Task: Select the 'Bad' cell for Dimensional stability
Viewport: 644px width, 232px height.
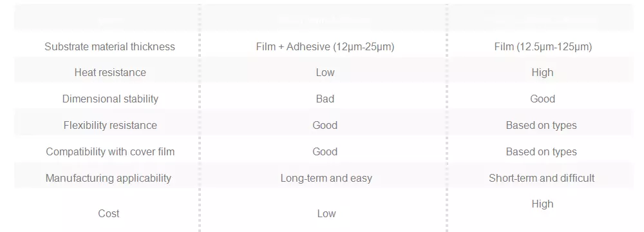Action: click(x=325, y=99)
